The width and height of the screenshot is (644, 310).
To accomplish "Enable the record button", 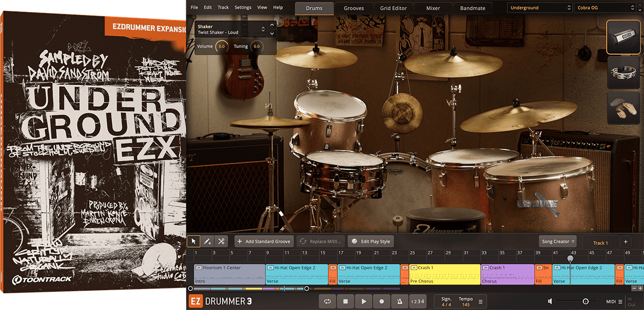I will click(x=382, y=301).
